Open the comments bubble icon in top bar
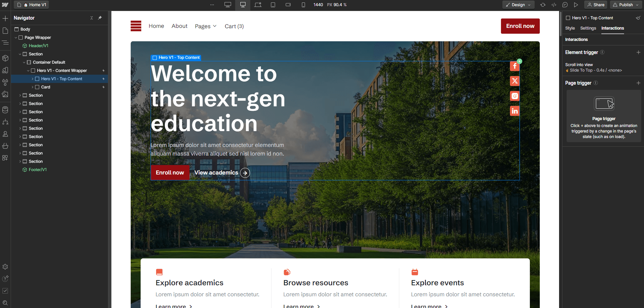Screen dimensions: 644x308 (x=565, y=5)
